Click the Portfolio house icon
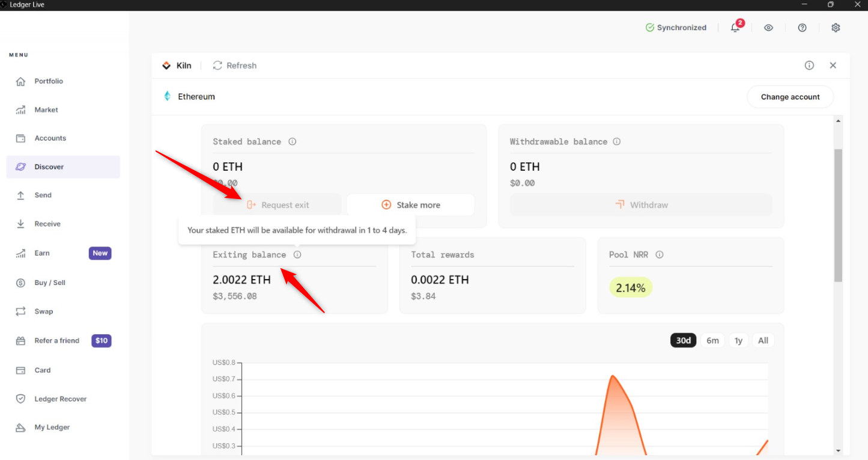The width and height of the screenshot is (868, 460). coord(20,81)
